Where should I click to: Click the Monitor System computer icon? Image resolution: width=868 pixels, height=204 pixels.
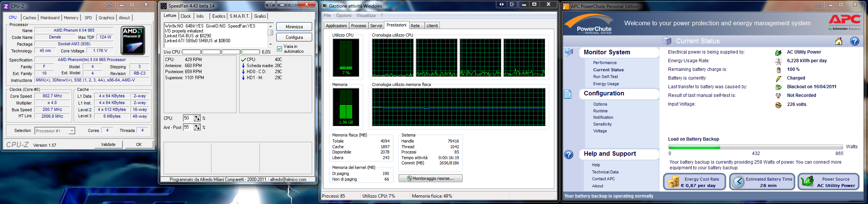click(x=569, y=52)
